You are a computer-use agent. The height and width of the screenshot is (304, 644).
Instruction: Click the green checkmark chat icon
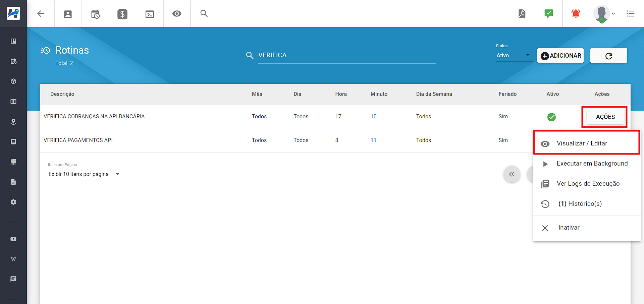[x=549, y=13]
